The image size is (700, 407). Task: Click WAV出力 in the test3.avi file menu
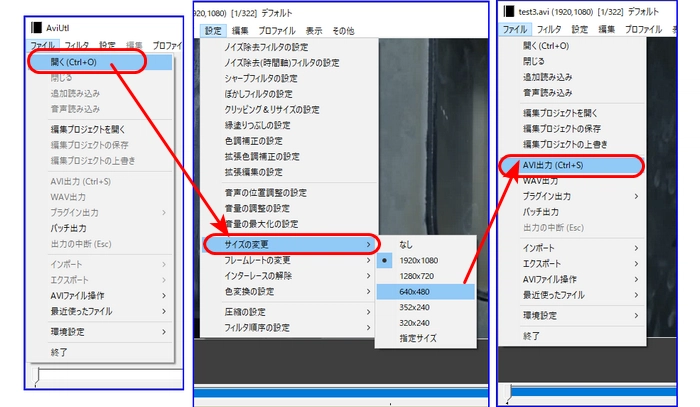click(x=542, y=181)
